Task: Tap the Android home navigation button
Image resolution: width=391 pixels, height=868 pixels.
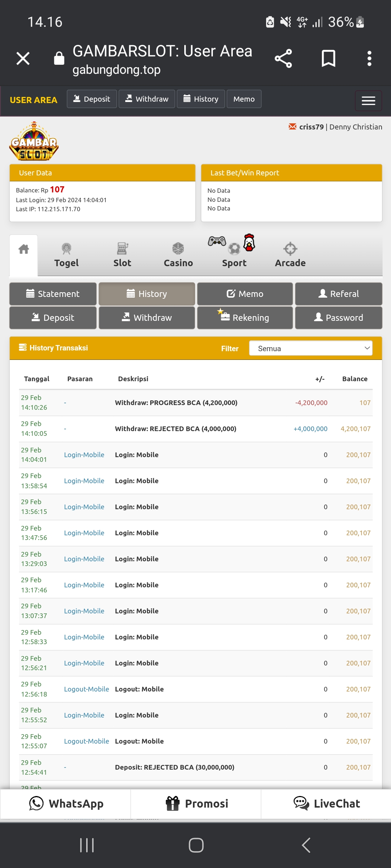Action: point(196,845)
